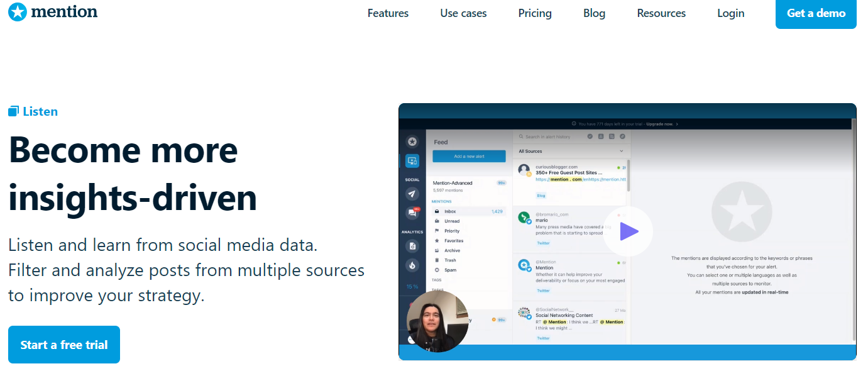Click the feed list scrollbar in video

click(x=629, y=176)
